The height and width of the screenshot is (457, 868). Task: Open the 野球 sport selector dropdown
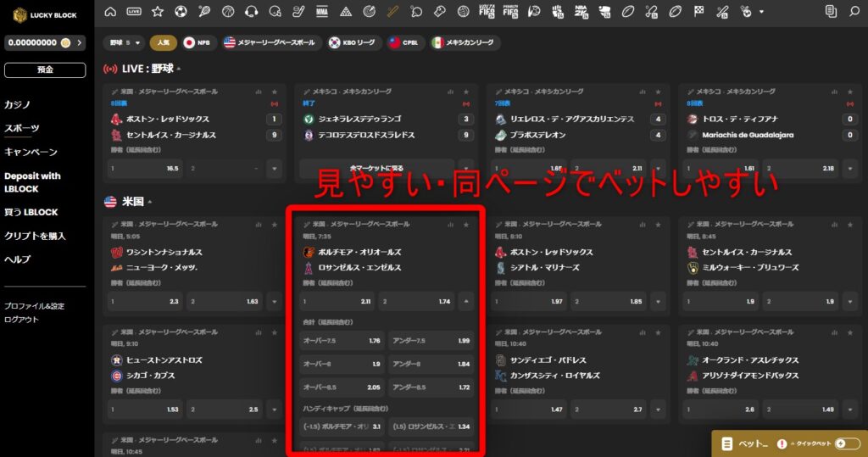125,42
